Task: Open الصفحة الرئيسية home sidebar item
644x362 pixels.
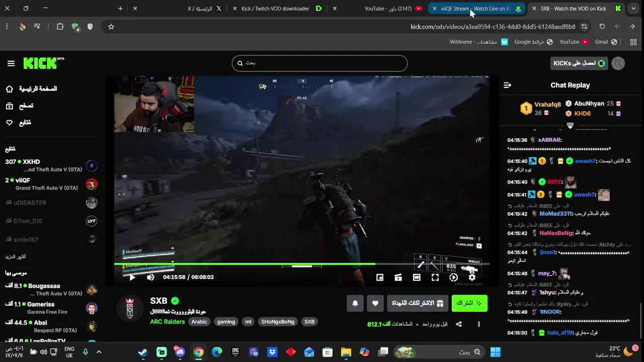Action: [x=31, y=89]
